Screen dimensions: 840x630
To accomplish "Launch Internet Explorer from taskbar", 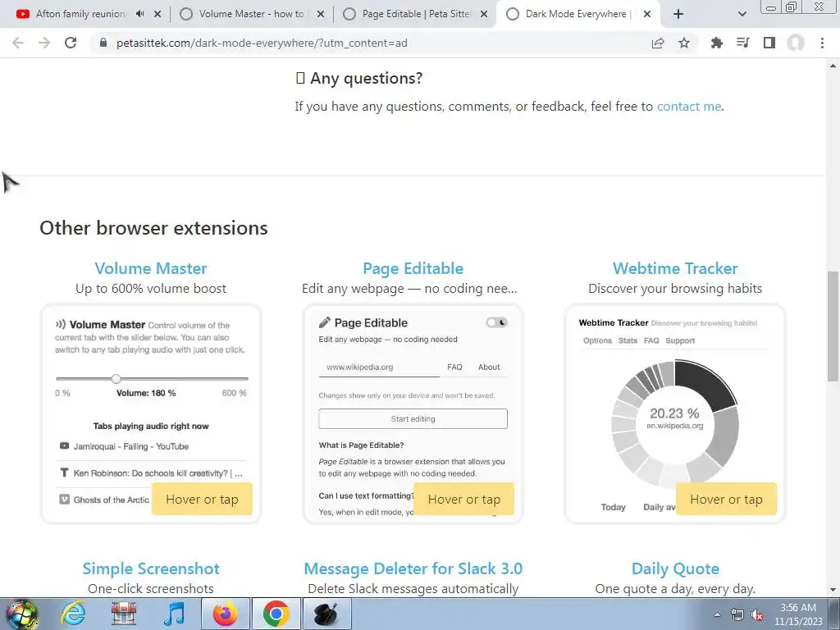I will (72, 614).
